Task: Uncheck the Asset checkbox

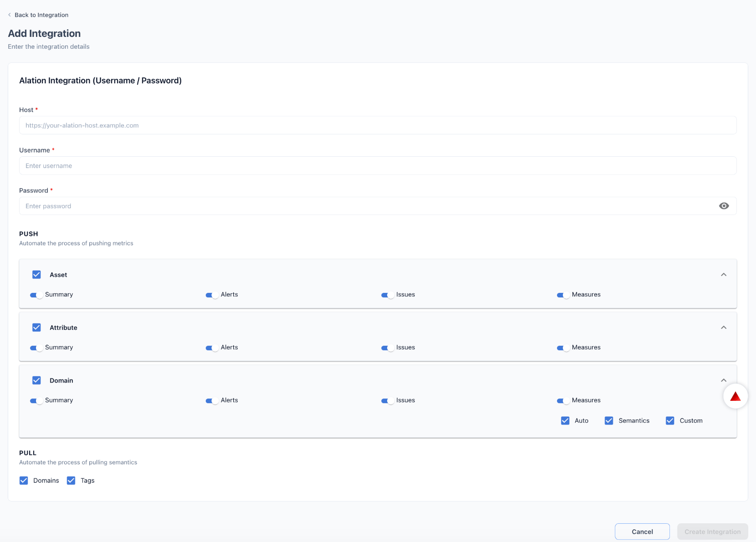Action: (36, 275)
